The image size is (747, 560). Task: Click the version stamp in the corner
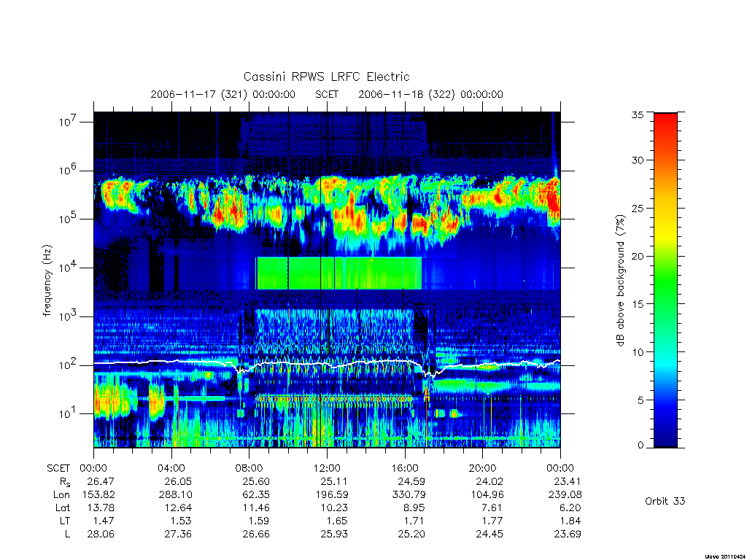point(726,556)
